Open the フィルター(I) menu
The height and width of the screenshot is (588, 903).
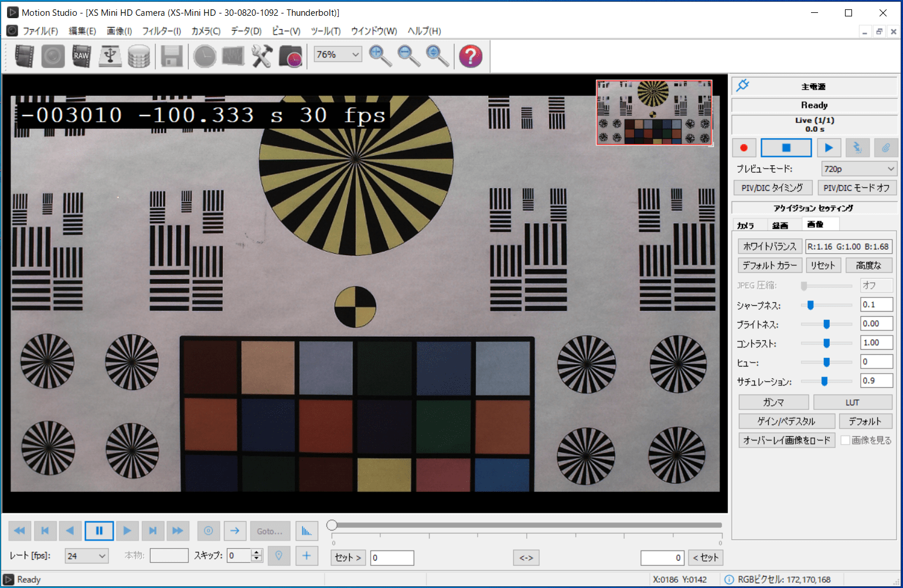click(161, 31)
